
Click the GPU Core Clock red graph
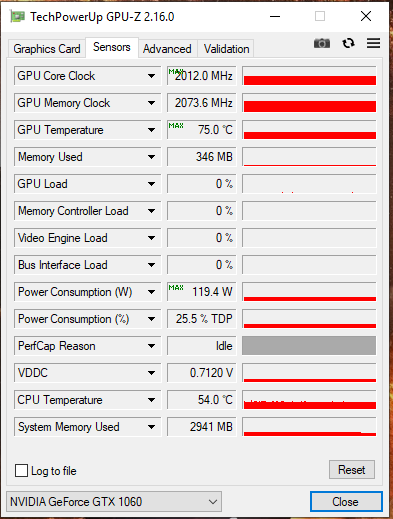coord(309,76)
